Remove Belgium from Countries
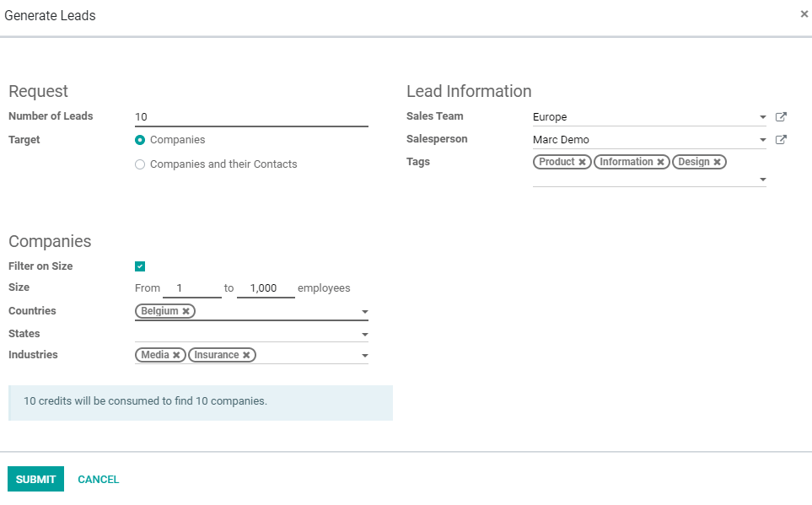Screen dimensions: 812x505 click(186, 311)
